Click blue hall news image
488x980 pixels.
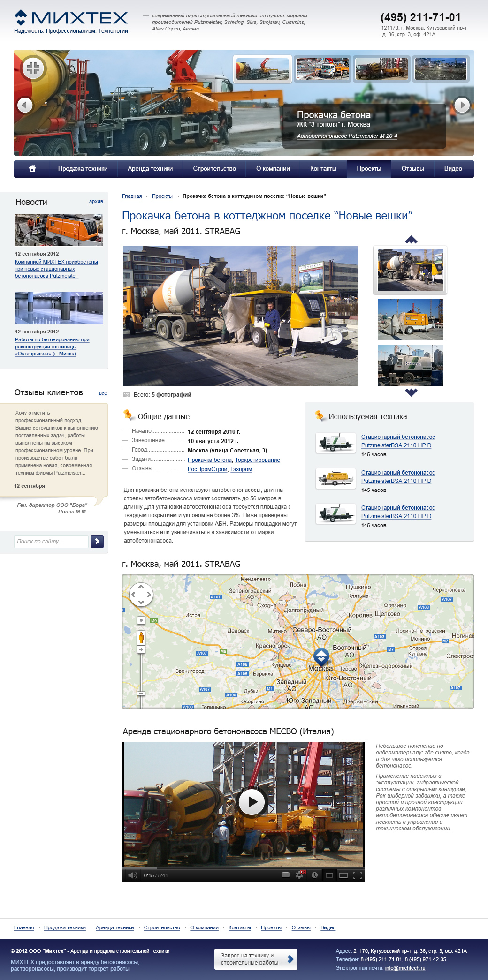[x=59, y=308]
